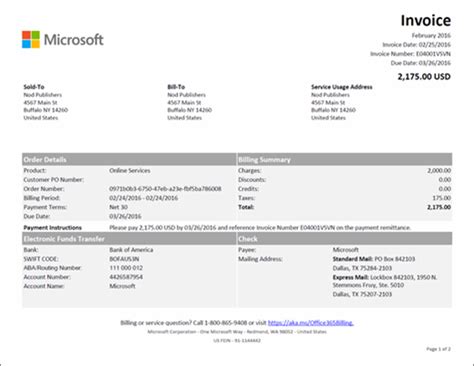Click the Account Name label
Screen dimensions: 474x366
coord(44,286)
